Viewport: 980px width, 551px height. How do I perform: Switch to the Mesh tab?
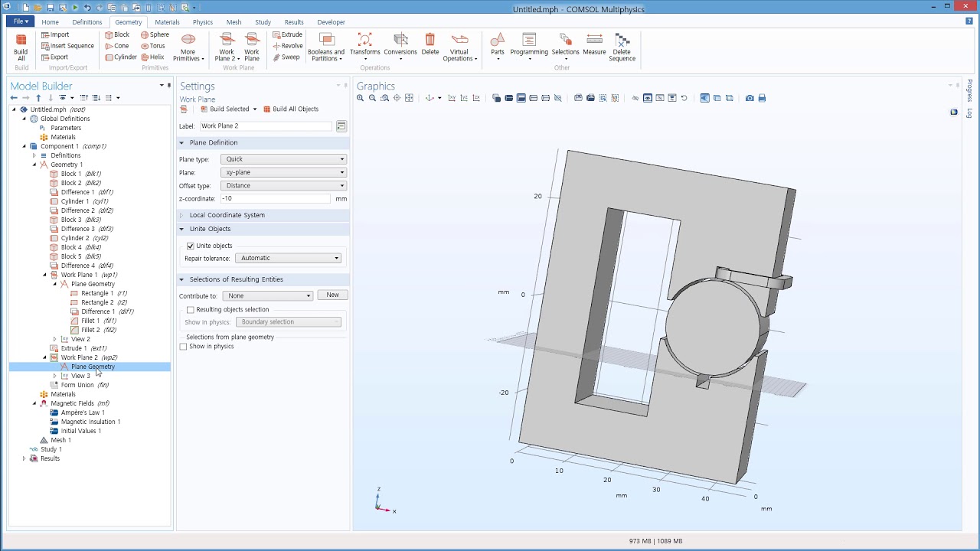(234, 22)
